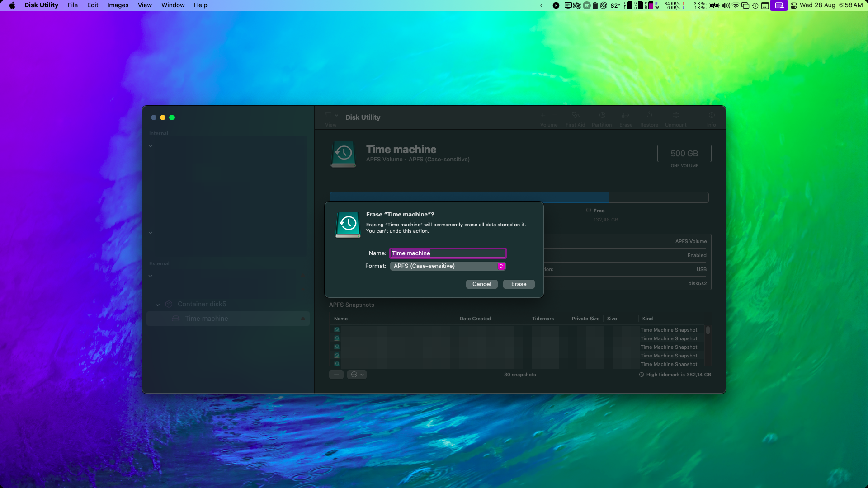
Task: Click the sidebar View toggle icon
Action: [x=328, y=115]
